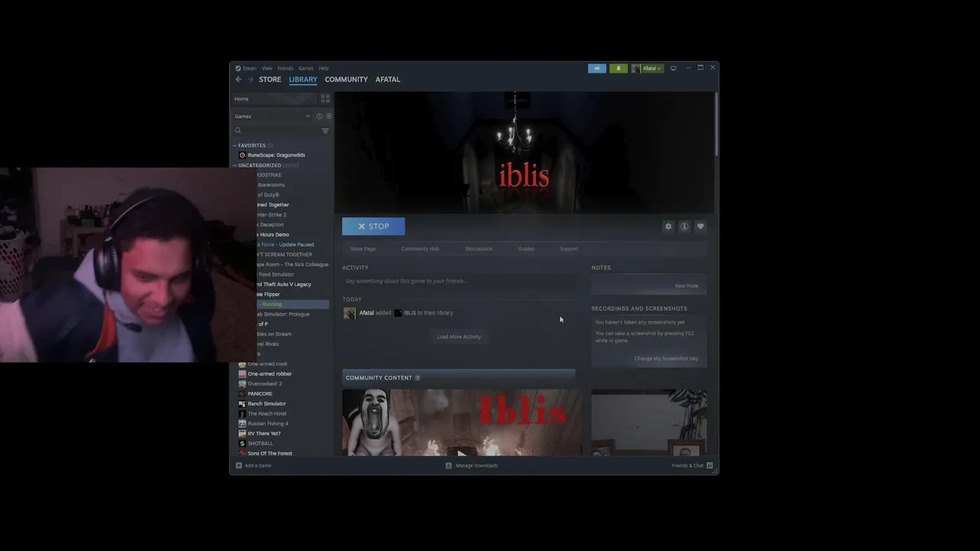Click the Manage Downloads label
The width and height of the screenshot is (980, 551).
(476, 465)
